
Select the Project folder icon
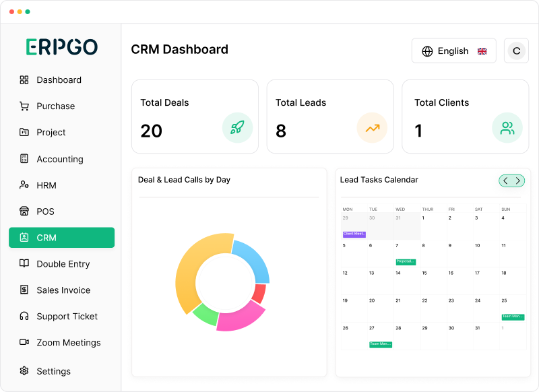[x=24, y=132]
